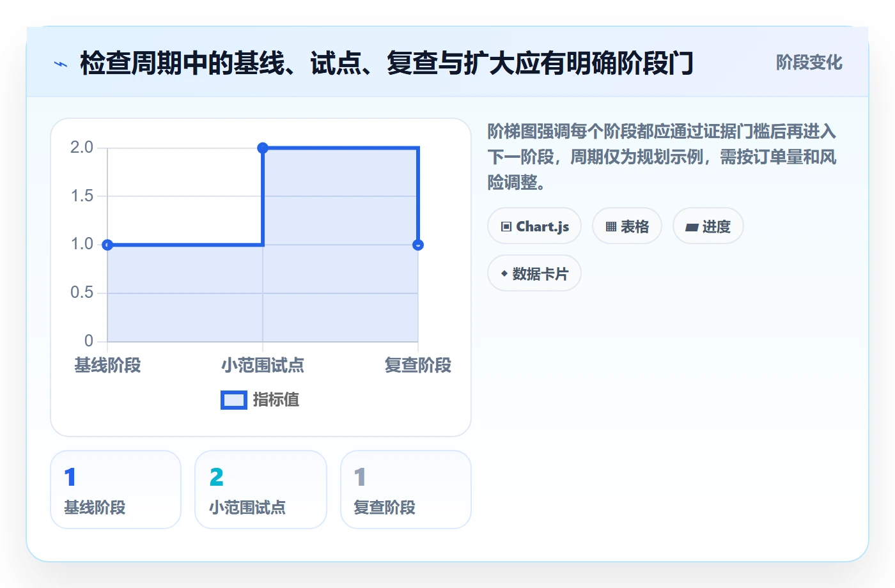Click the 阶段变化 label in the header
895x588 pixels.
point(809,63)
